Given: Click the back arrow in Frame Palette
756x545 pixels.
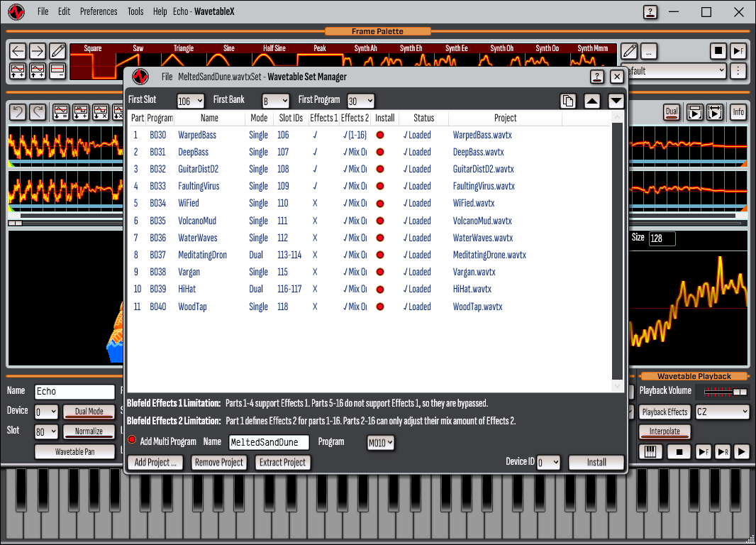Looking at the screenshot, I should (x=18, y=51).
